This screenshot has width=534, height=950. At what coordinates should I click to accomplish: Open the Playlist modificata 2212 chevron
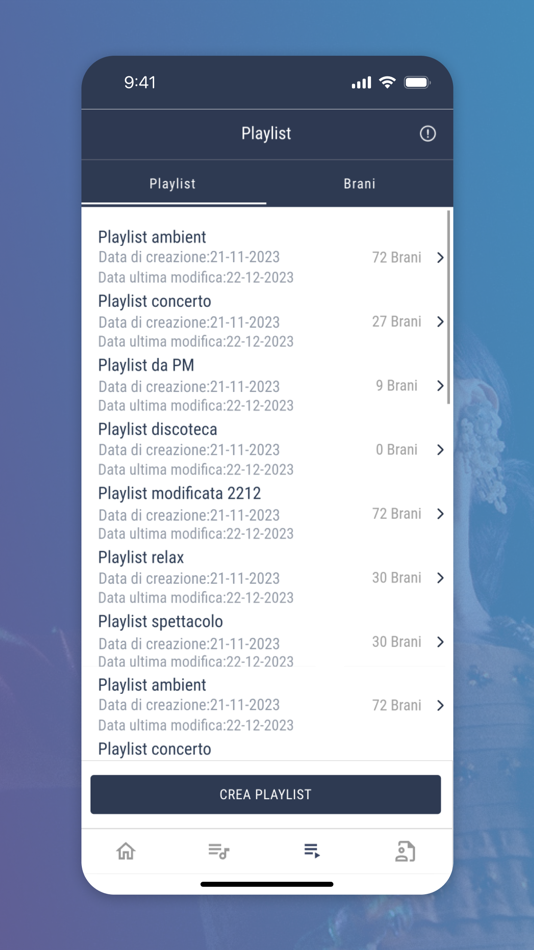(x=441, y=514)
